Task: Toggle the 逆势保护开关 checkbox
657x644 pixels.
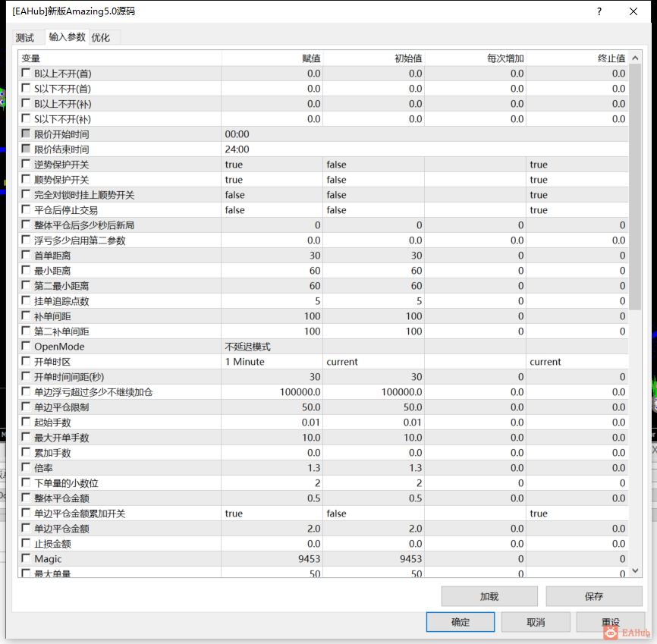Action: pos(26,164)
